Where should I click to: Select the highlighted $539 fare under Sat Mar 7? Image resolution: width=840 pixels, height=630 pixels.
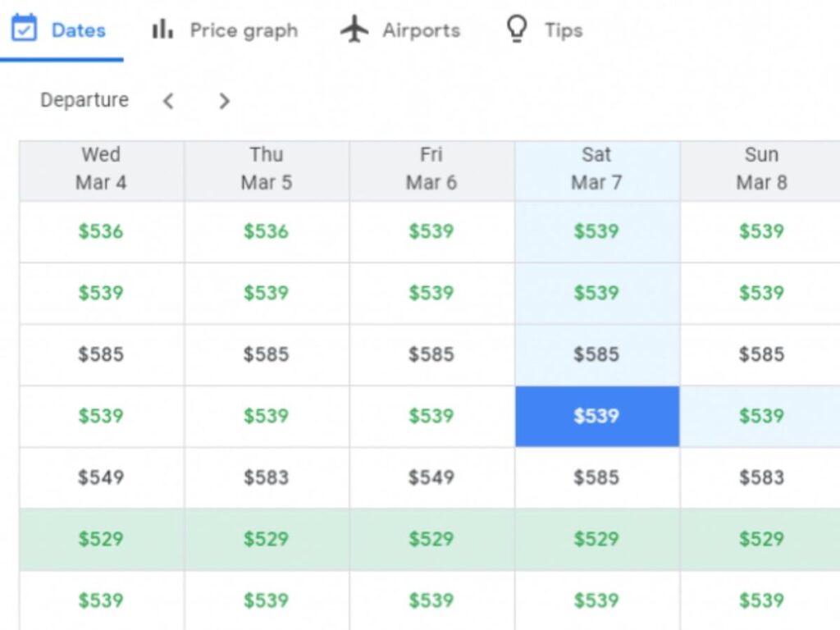click(x=596, y=416)
